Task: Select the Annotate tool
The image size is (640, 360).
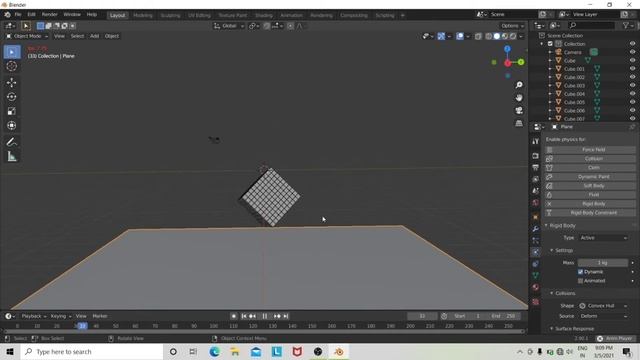Action: click(11, 142)
